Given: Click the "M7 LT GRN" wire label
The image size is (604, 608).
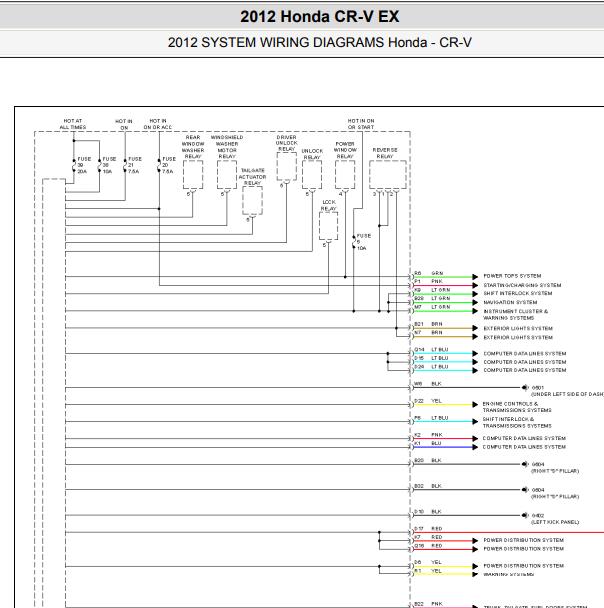Looking at the screenshot, I should (x=432, y=307).
